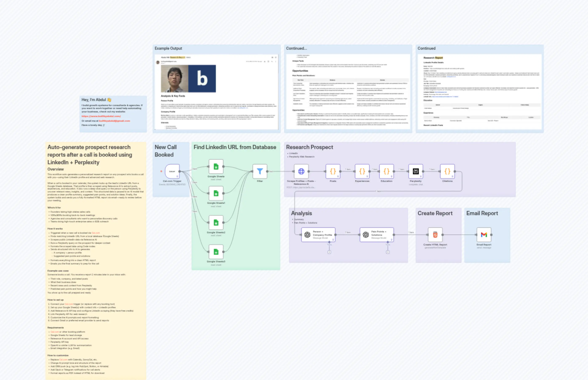This screenshot has height=380, width=588.
Task: Add a tool under Person + Company Profile
Action: [x=329, y=252]
